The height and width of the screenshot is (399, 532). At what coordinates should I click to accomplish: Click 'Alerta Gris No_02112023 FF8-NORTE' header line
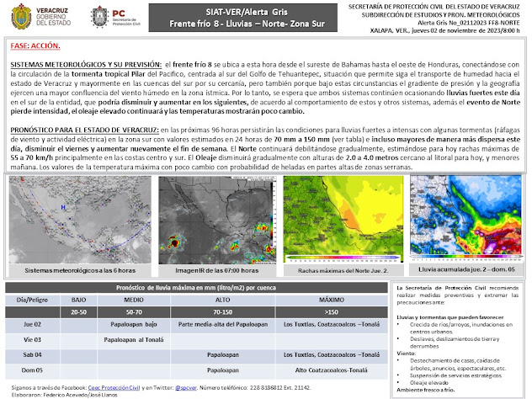tap(469, 23)
